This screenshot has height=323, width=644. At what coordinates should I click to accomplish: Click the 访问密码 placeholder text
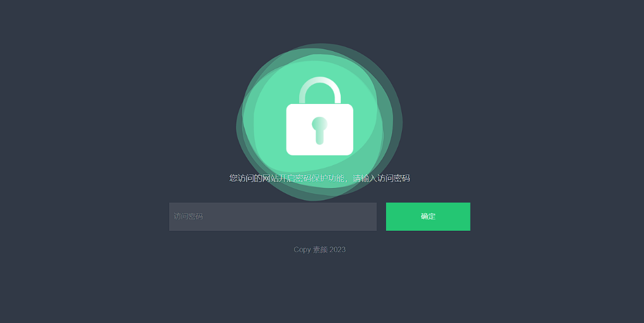(188, 216)
